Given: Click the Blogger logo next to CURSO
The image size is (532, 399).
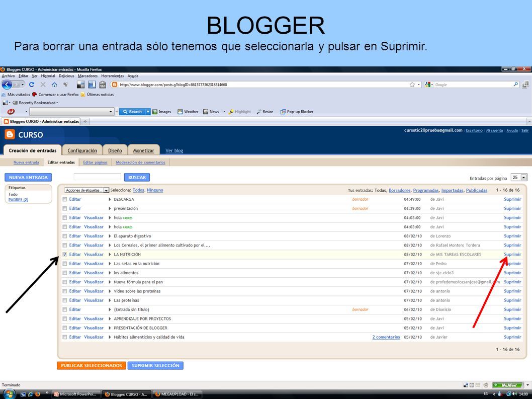Looking at the screenshot, I should (x=10, y=134).
